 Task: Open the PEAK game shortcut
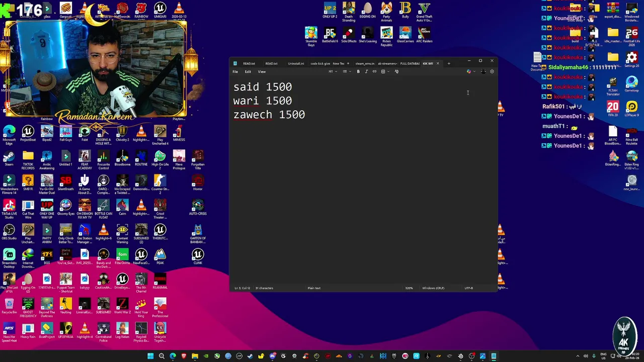[160, 257]
